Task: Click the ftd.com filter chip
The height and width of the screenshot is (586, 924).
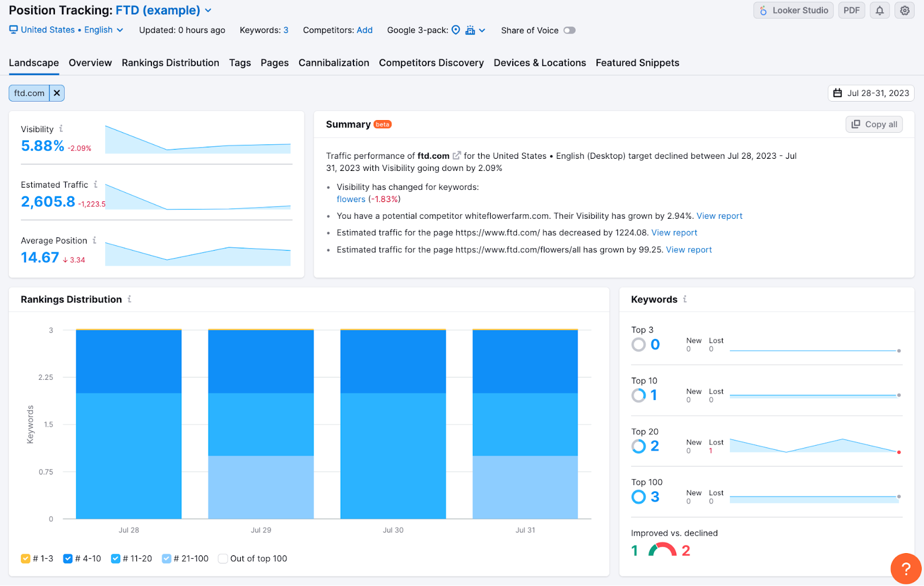Action: click(29, 93)
